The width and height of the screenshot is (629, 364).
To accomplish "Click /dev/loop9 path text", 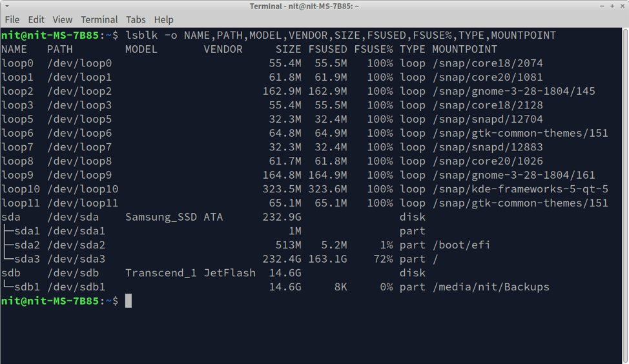I will [79, 175].
